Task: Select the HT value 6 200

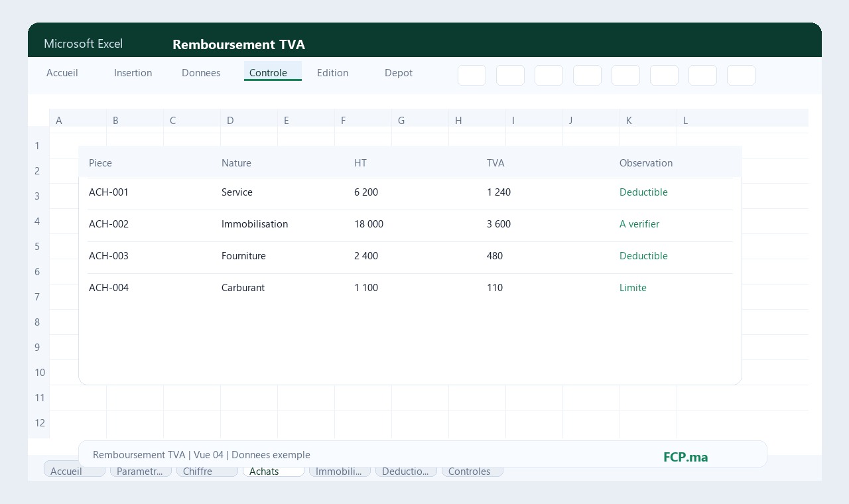Action: tap(366, 192)
